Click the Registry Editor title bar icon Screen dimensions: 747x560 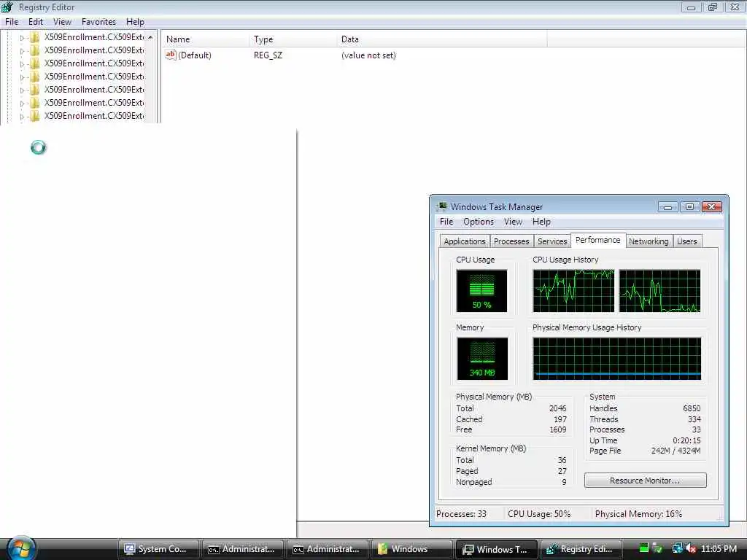tap(7, 7)
